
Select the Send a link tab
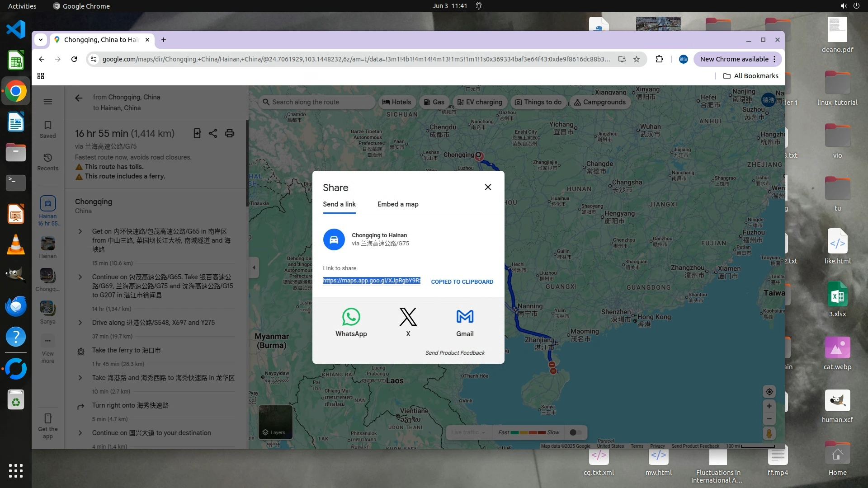point(339,204)
